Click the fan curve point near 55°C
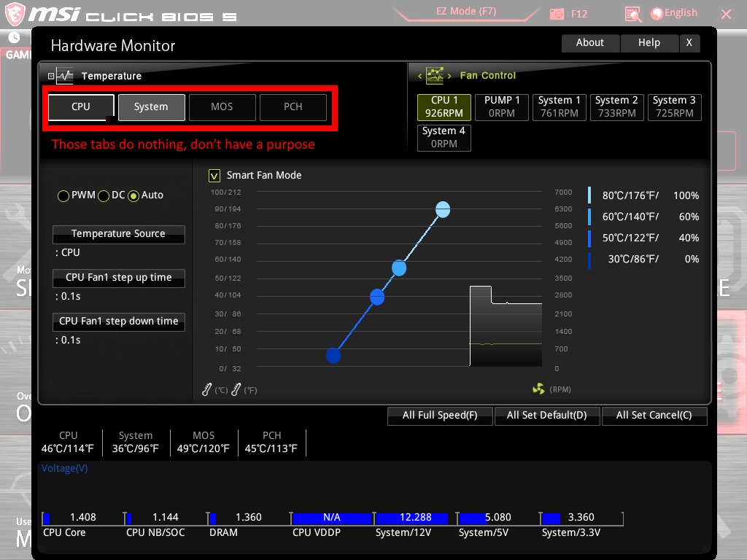Screen dimensions: 747x560 click(x=399, y=268)
